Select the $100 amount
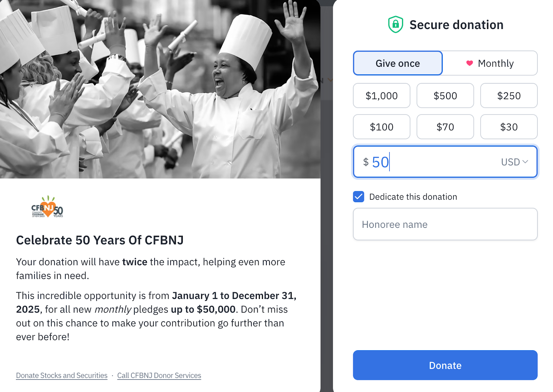Image resolution: width=553 pixels, height=392 pixels. pyautogui.click(x=381, y=127)
